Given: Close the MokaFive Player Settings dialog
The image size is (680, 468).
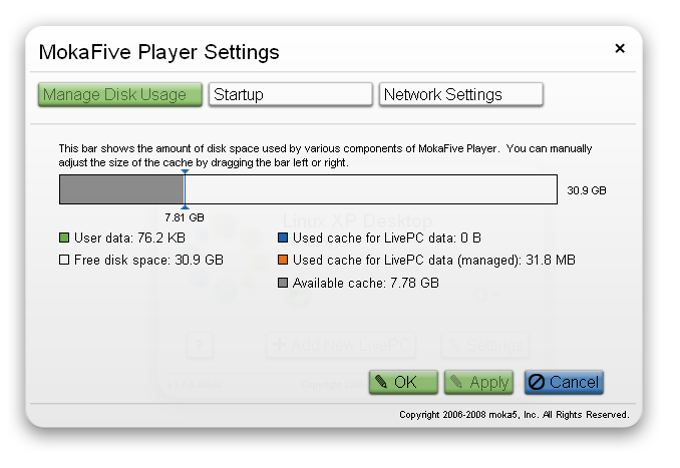Looking at the screenshot, I should tap(620, 48).
